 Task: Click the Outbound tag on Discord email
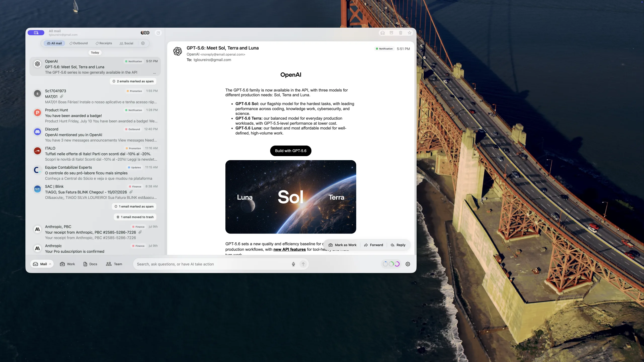click(x=133, y=129)
